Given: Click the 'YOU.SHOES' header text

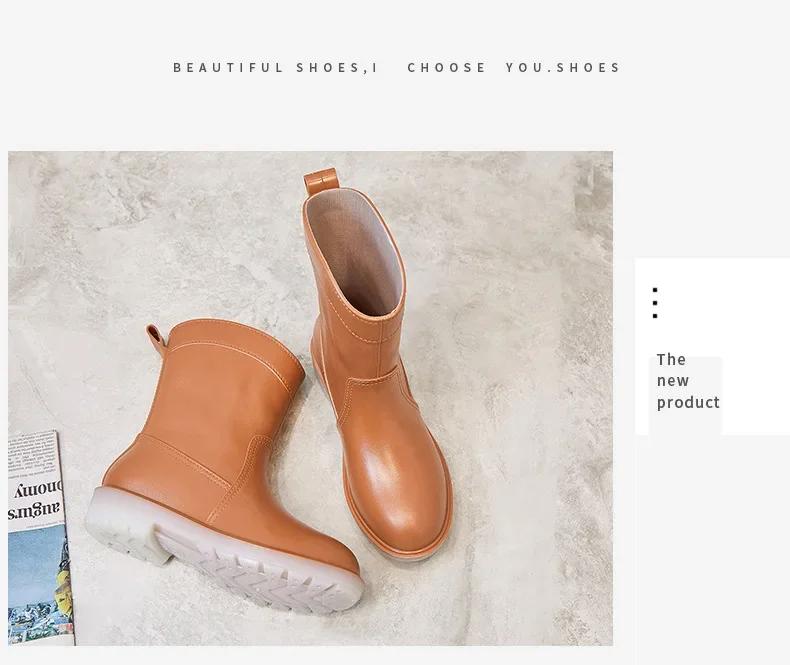Looking at the screenshot, I should click(563, 68).
